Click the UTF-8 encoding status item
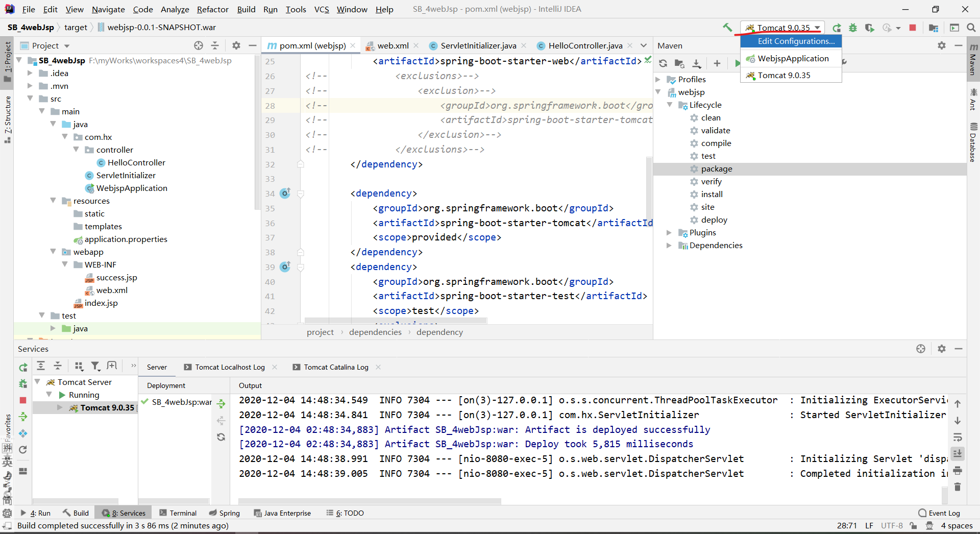Viewport: 980px width, 534px height. click(x=892, y=525)
